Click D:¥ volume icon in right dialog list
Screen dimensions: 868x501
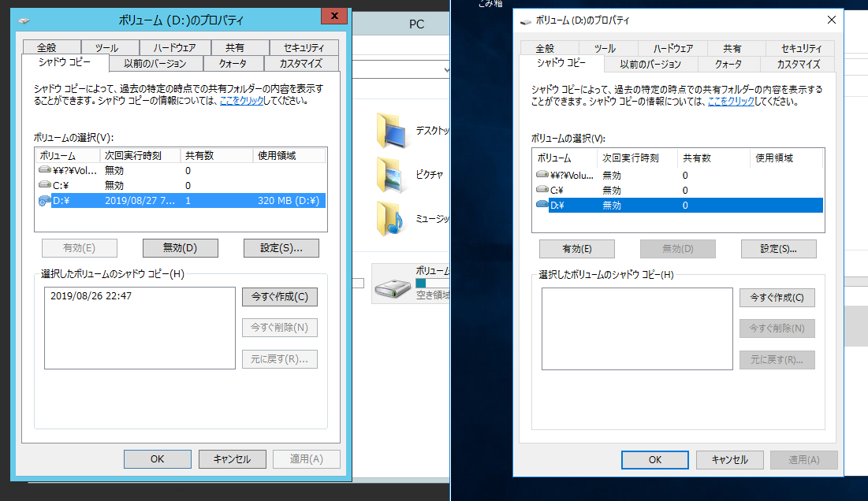(x=542, y=205)
